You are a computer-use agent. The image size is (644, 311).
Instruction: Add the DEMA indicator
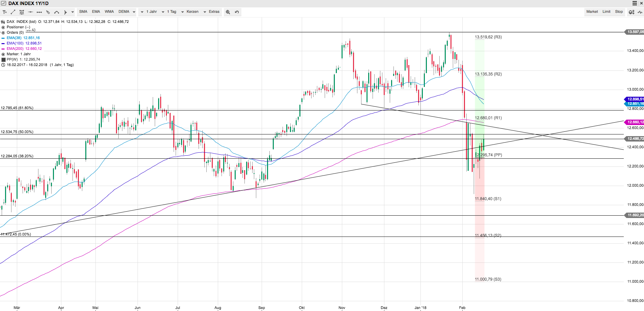click(x=124, y=12)
